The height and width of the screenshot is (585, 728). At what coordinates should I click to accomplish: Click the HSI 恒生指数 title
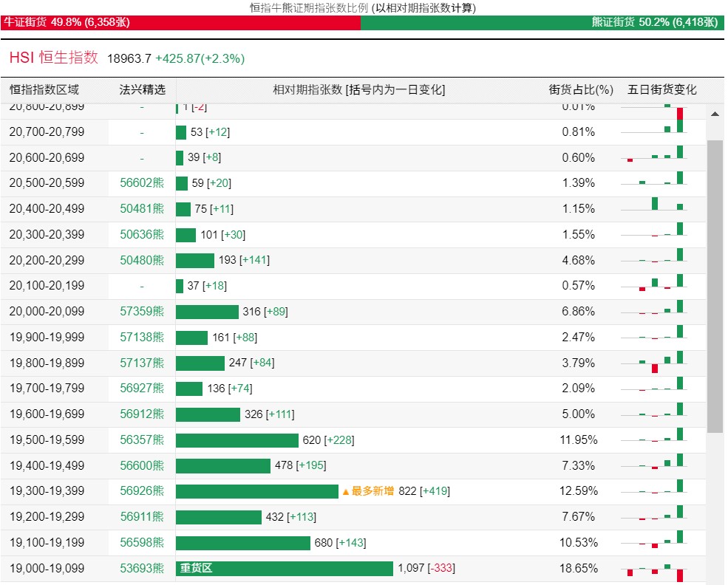point(54,58)
